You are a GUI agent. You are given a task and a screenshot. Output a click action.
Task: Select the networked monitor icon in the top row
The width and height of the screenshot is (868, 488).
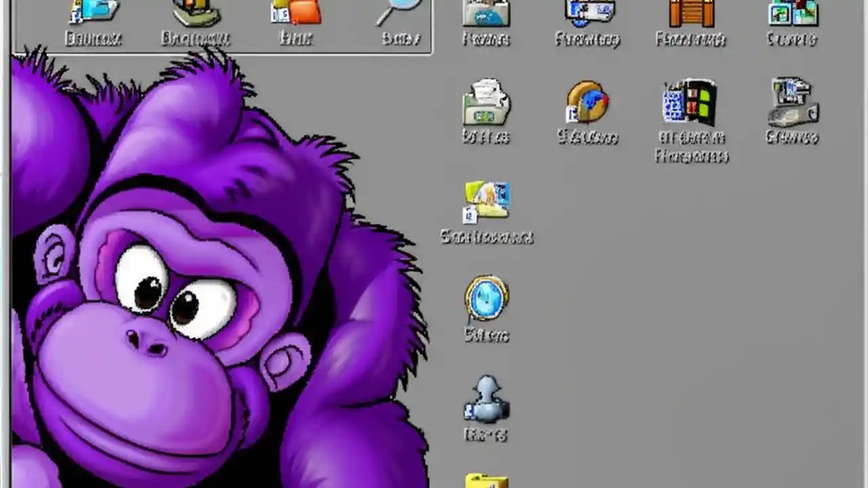[588, 12]
